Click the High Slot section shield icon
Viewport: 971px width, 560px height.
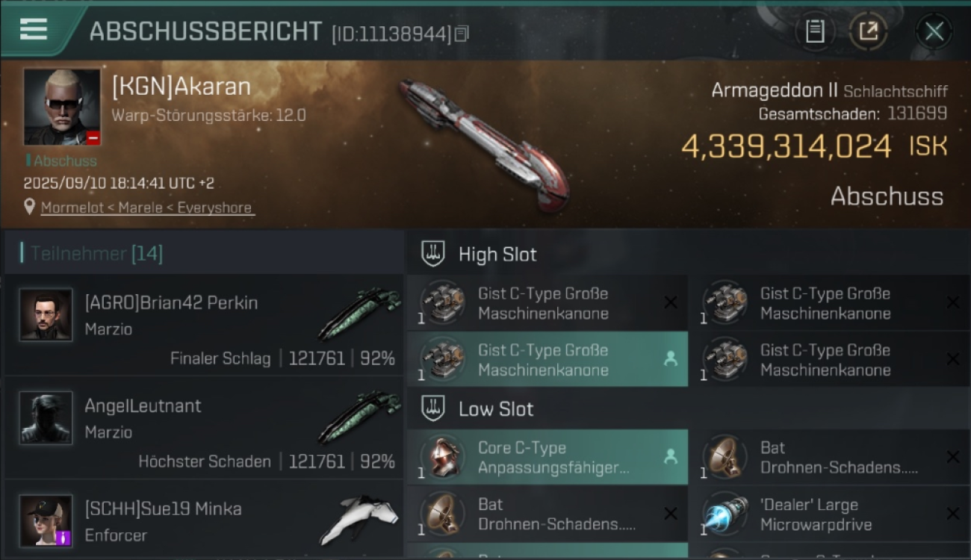tap(434, 254)
